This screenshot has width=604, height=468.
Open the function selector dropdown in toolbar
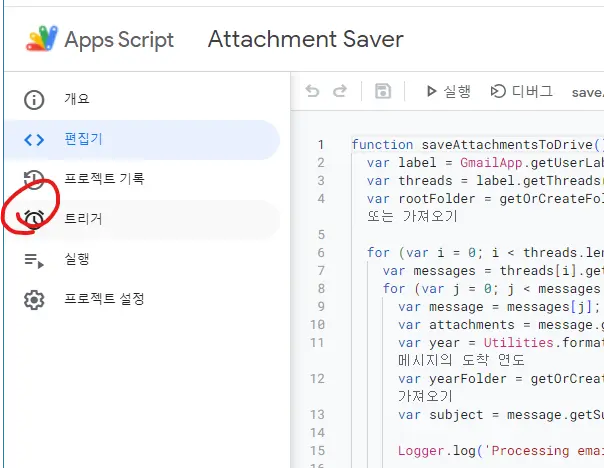[588, 92]
